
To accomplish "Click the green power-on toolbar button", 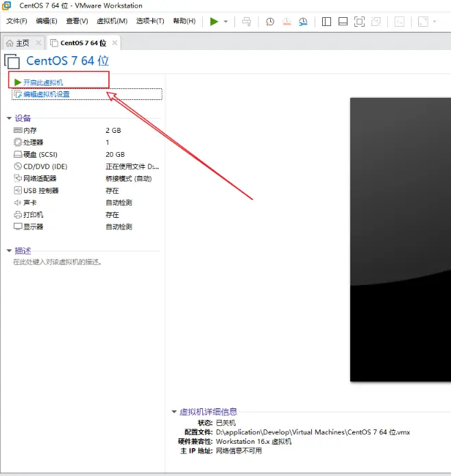I will pos(215,21).
